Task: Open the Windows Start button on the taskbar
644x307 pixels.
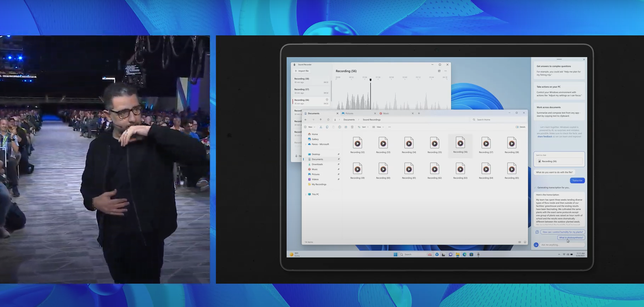Action: (395, 254)
